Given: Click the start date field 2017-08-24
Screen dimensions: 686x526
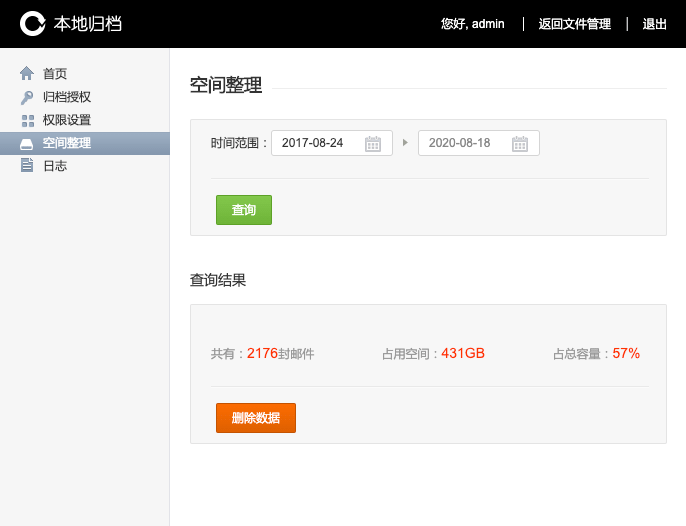Looking at the screenshot, I should [x=315, y=143].
